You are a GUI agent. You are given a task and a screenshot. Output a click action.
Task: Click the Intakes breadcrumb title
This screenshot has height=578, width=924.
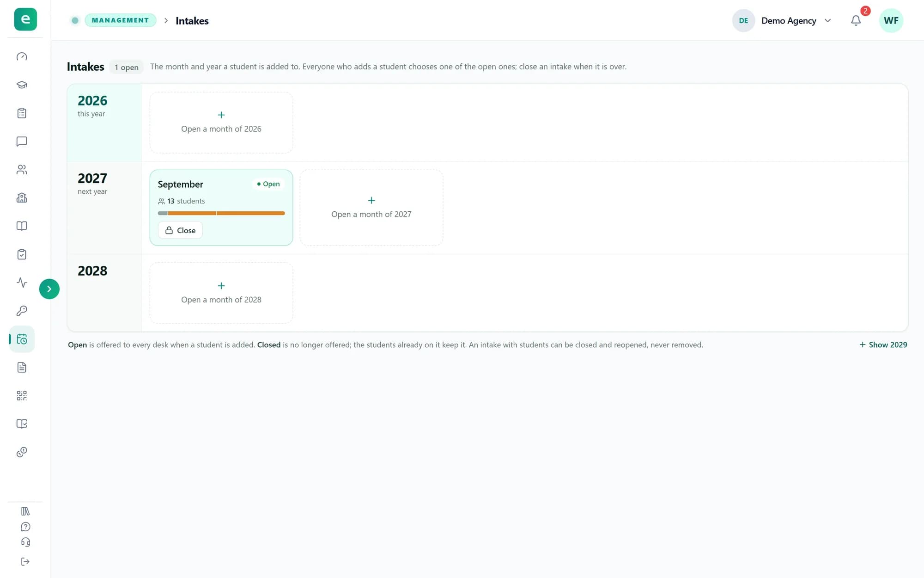tap(192, 21)
